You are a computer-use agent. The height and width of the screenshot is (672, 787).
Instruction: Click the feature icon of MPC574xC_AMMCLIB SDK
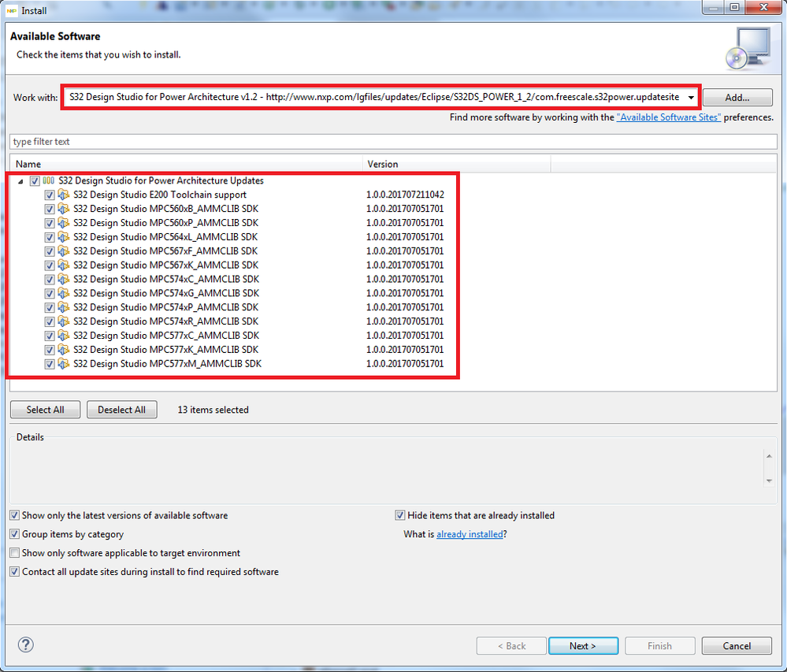point(64,279)
